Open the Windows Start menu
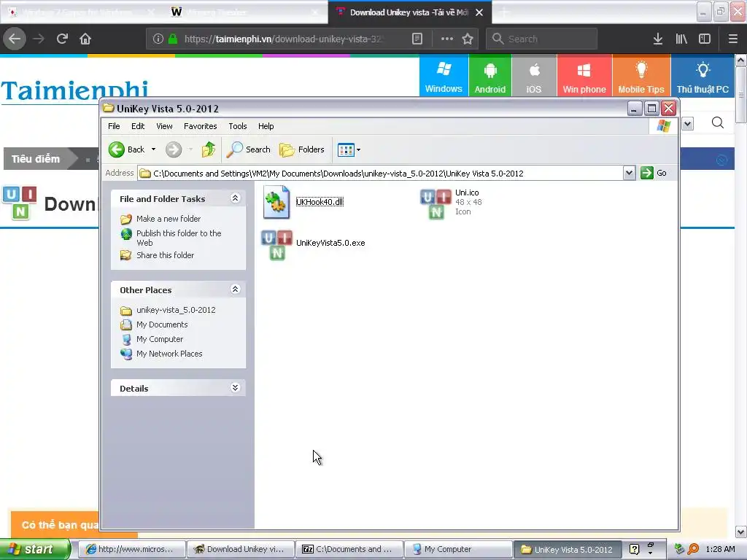This screenshot has width=747, height=560. (x=35, y=549)
